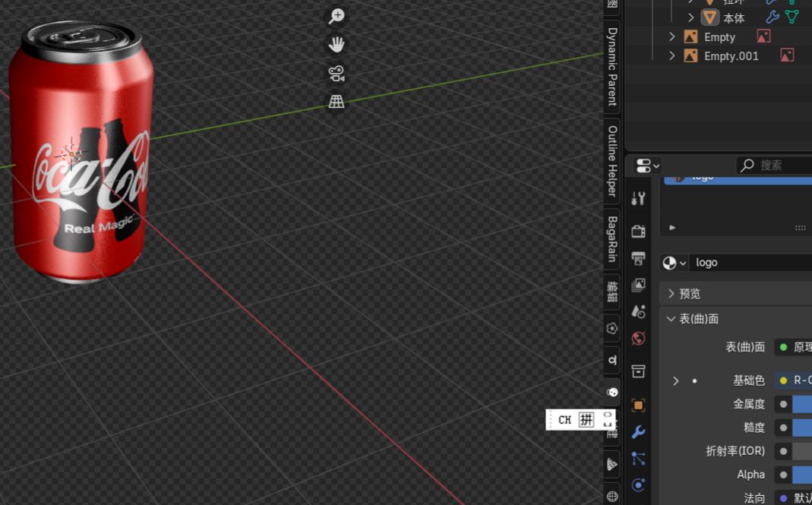Screen dimensions: 812x505
Task: Open Particles properties tab
Action: (x=638, y=459)
